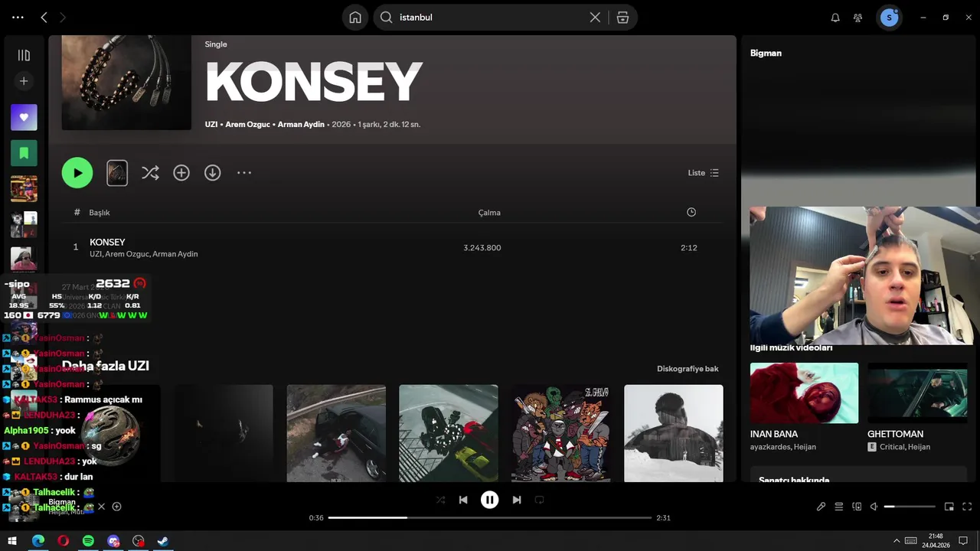
Task: Open Steam from taskbar
Action: coord(163,541)
